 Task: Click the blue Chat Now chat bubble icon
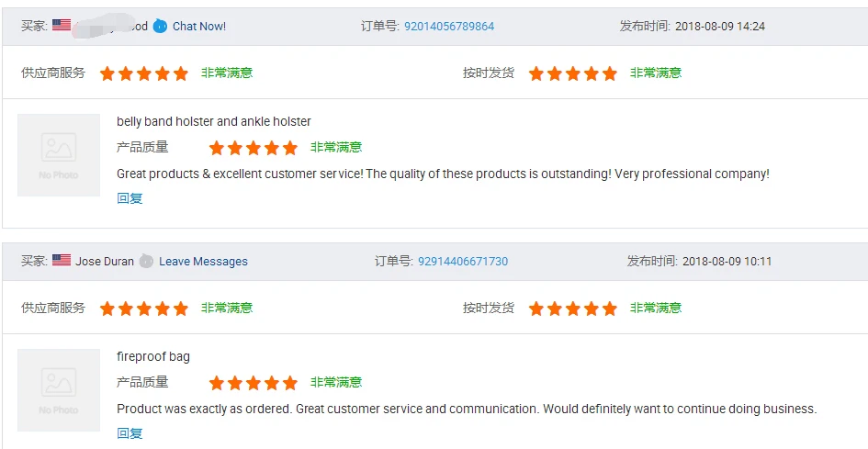pos(161,26)
